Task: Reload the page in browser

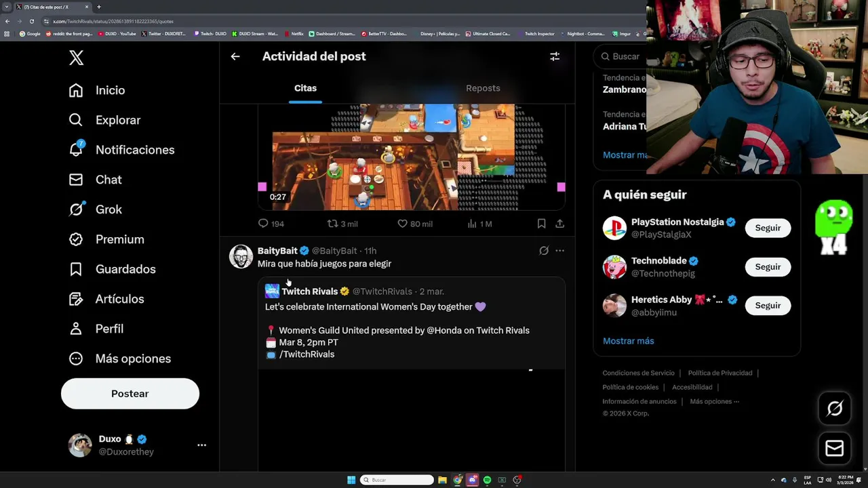Action: [x=31, y=21]
